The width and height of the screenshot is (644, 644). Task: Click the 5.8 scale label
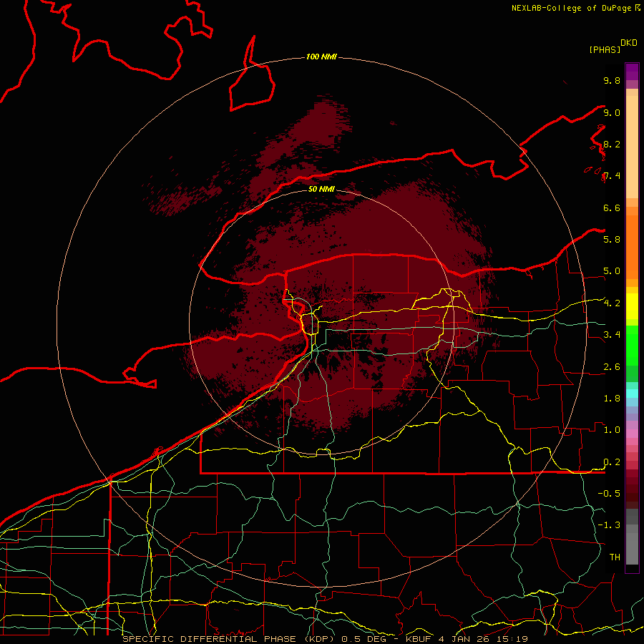click(x=612, y=239)
